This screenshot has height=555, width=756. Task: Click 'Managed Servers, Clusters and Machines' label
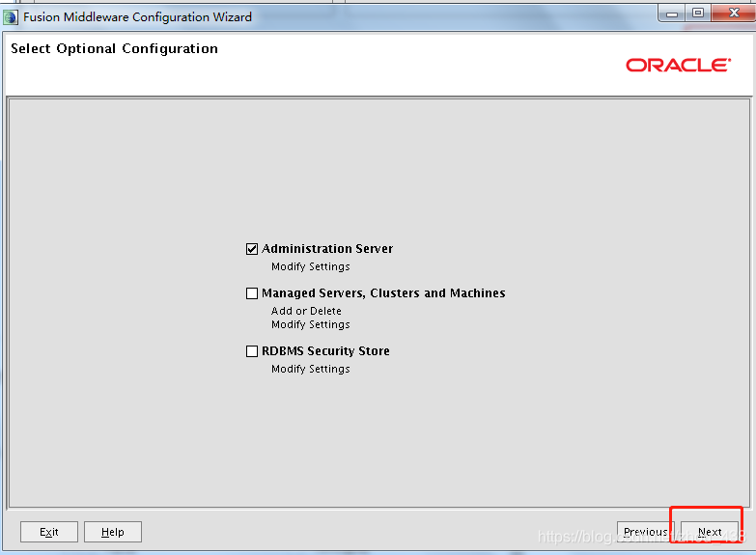point(383,293)
